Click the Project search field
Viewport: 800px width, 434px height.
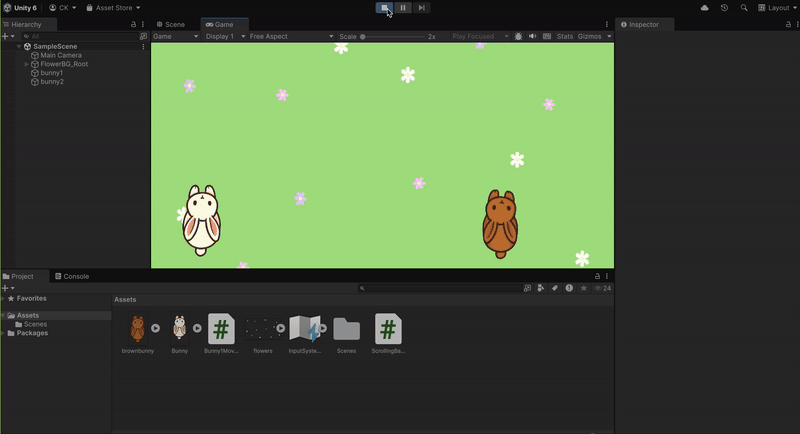pos(439,288)
